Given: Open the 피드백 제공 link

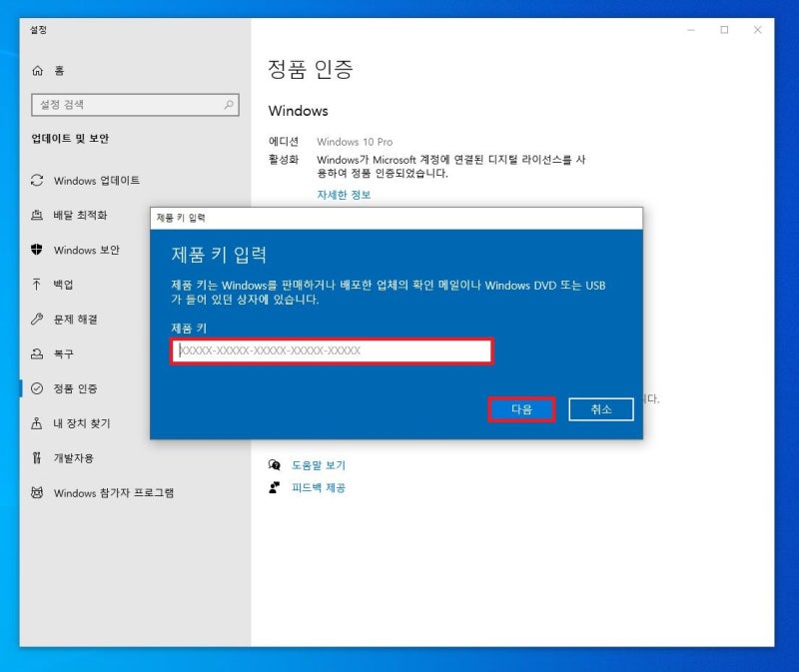Looking at the screenshot, I should [x=319, y=487].
